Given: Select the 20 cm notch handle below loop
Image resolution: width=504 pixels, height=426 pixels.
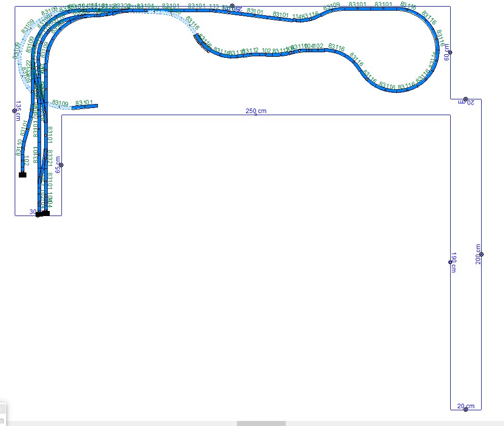Looking at the screenshot, I should coord(465,99).
